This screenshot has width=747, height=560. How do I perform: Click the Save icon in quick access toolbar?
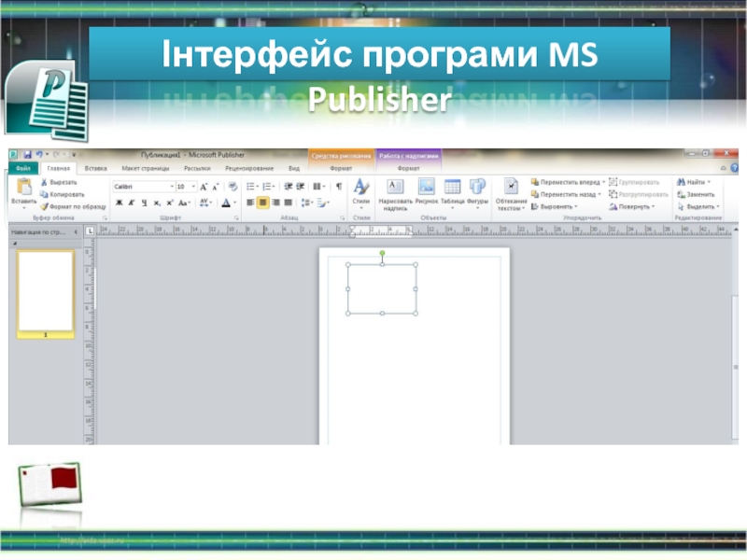pos(27,154)
